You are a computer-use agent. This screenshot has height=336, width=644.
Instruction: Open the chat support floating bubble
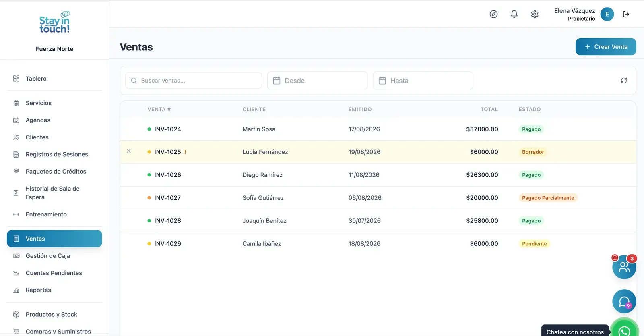point(624,301)
